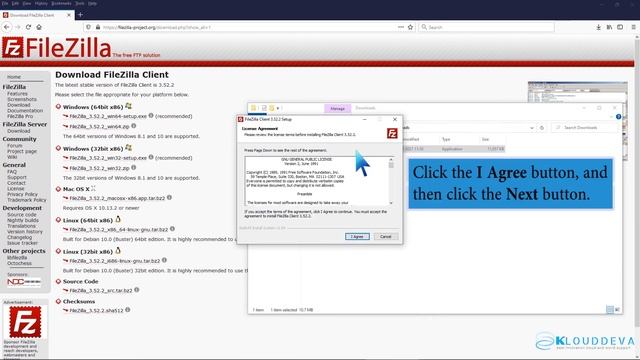Open page actions three-dot menu in address bar
Screen dimensions: 640x360
(401, 27)
